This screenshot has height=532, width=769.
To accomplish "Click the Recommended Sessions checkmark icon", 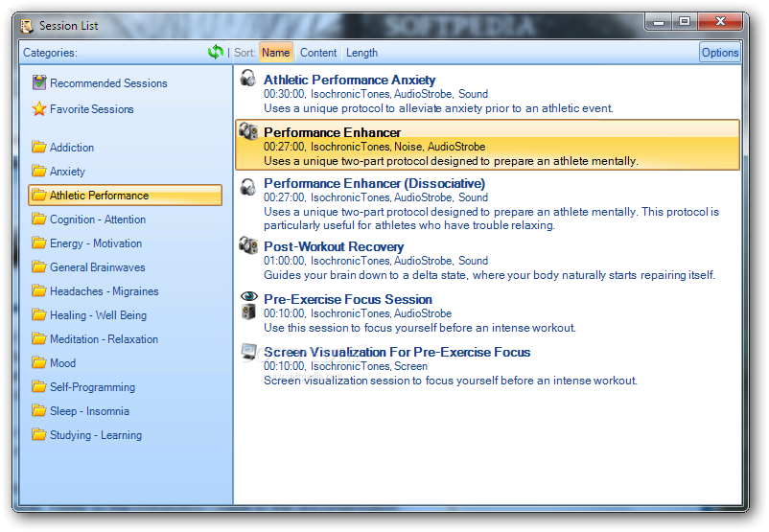I will (x=39, y=82).
